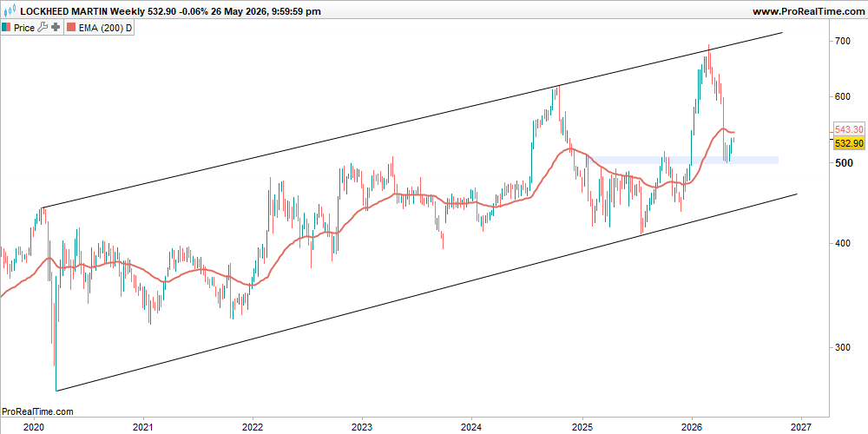Open the www.ProRealTime.com link at top right

click(x=809, y=11)
